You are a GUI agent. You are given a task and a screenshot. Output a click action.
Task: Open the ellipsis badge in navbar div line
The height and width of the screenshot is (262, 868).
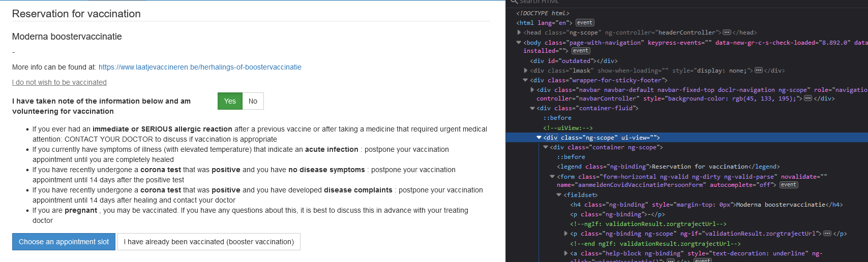point(807,99)
